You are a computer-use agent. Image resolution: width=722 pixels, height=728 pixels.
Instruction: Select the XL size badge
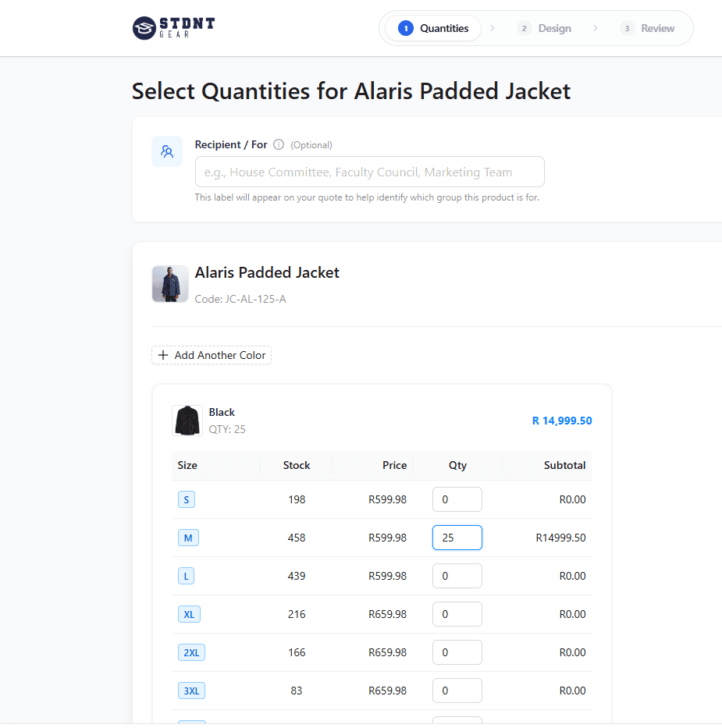189,614
